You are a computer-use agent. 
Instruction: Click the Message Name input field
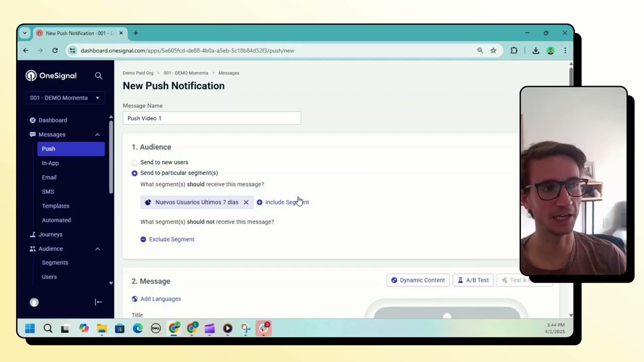tap(212, 118)
